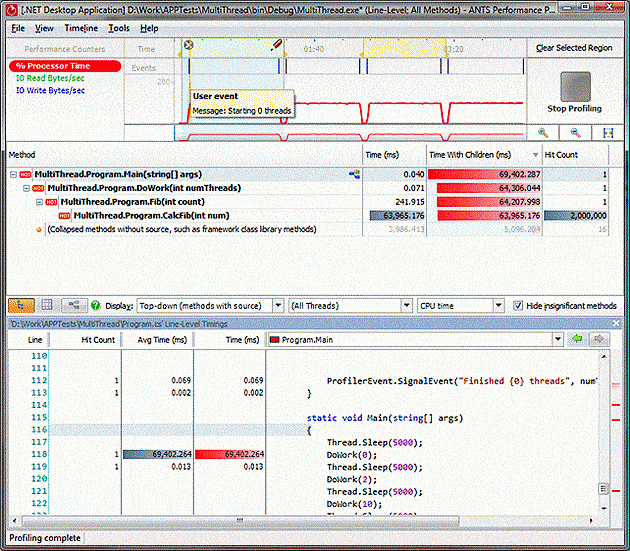Click the 2,000,000 hit count cell
This screenshot has width=630, height=551.
click(576, 216)
